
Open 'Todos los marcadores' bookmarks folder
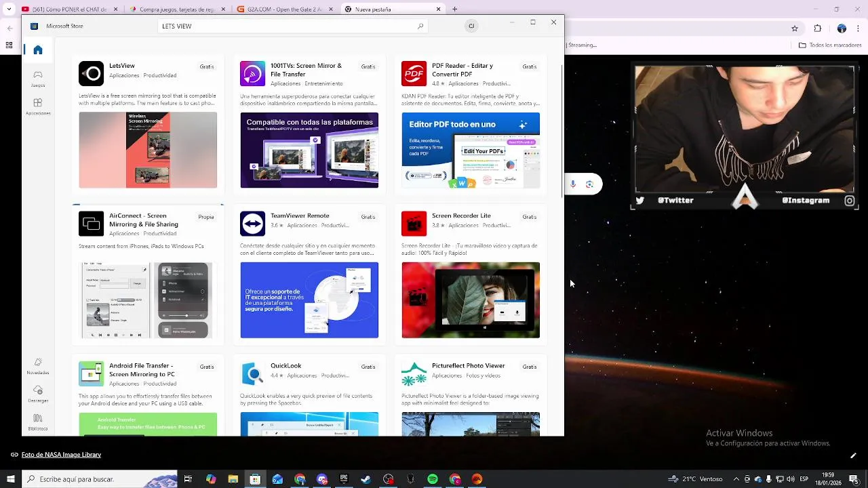(x=830, y=45)
